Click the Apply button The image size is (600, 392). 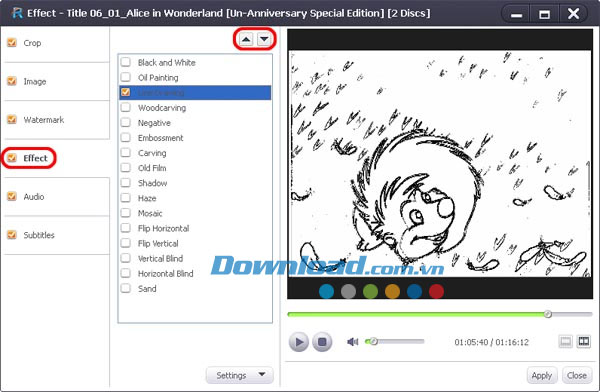[541, 376]
